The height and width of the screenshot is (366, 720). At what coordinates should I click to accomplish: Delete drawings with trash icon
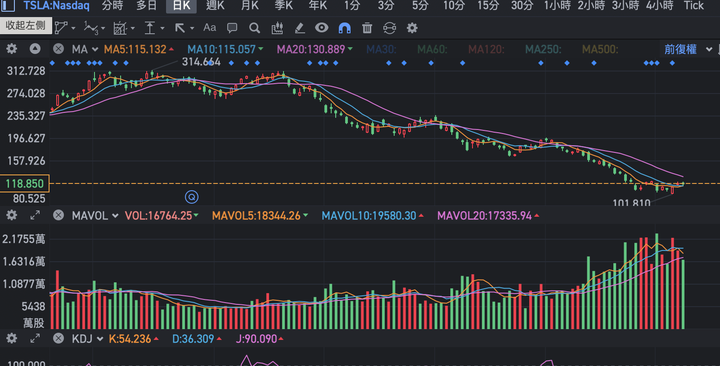point(367,28)
